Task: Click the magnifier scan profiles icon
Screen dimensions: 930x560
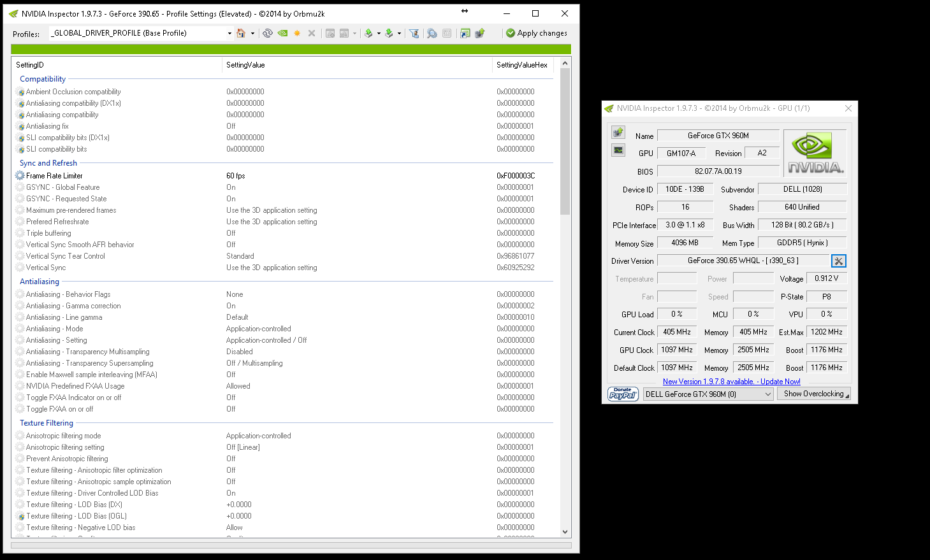Action: coord(432,33)
